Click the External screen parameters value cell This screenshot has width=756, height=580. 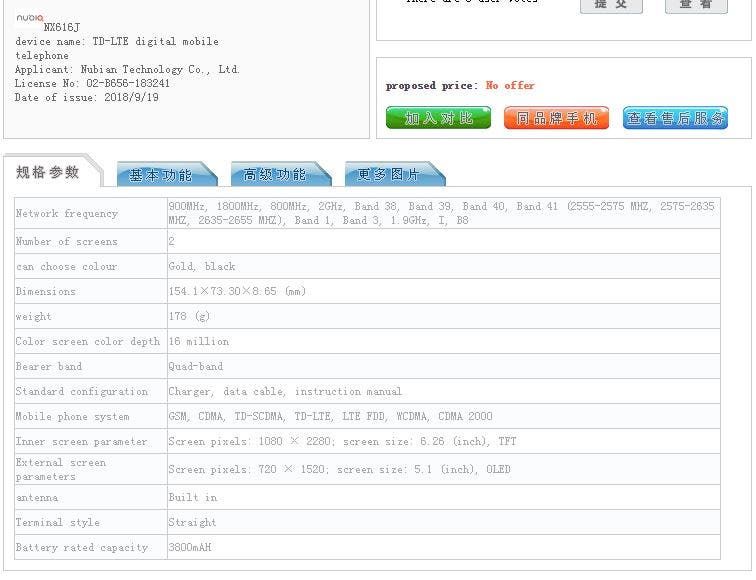tap(444, 470)
